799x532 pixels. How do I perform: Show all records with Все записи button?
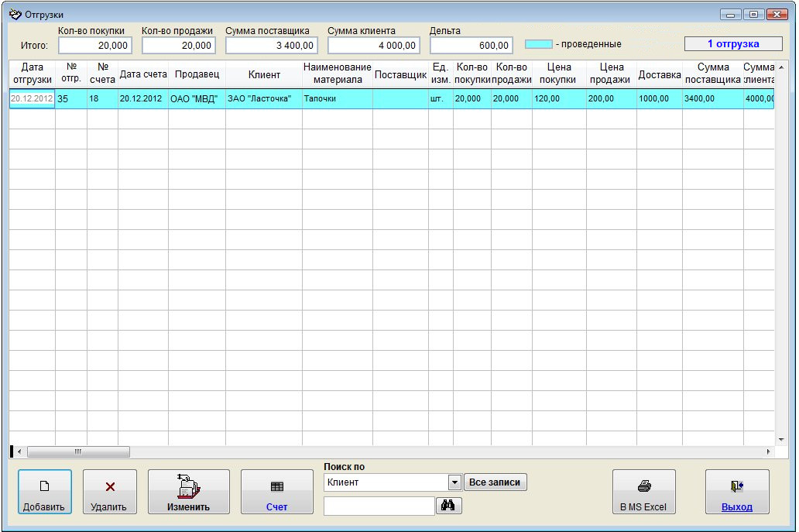pos(496,482)
